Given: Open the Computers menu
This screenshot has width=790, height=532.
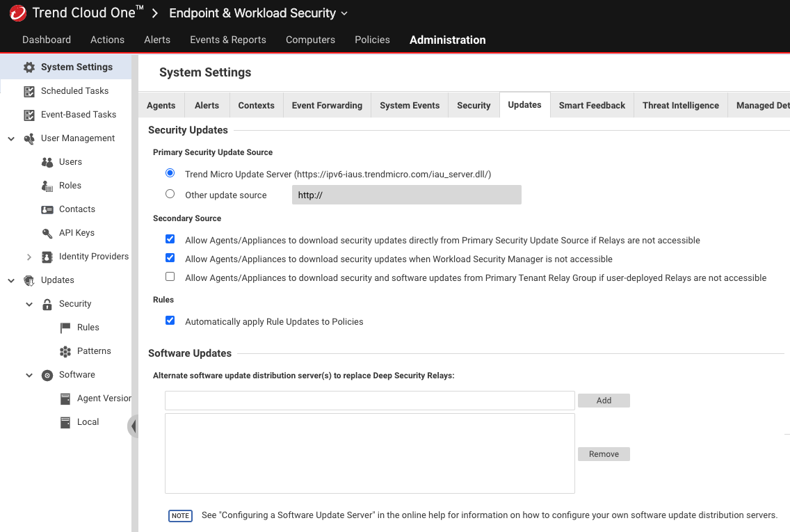Looking at the screenshot, I should [x=310, y=40].
